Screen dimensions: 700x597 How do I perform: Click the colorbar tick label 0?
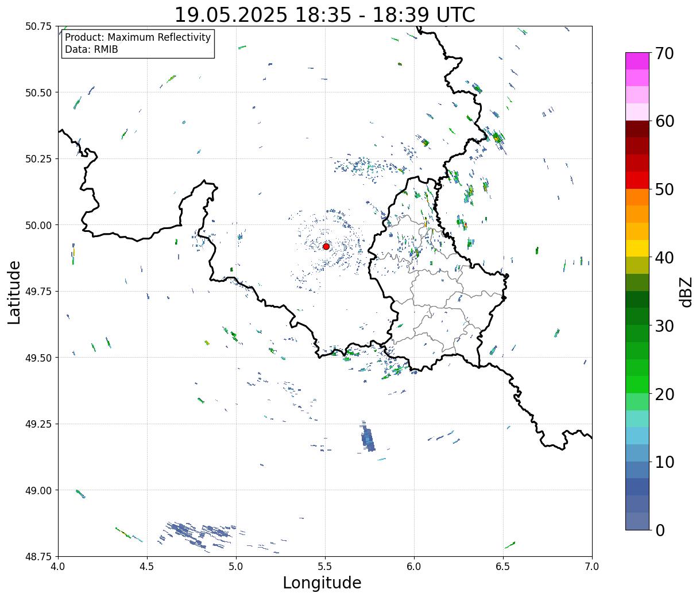(x=660, y=530)
